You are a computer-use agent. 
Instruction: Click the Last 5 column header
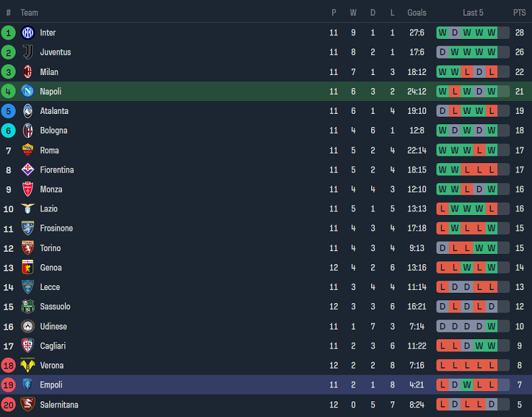tap(473, 12)
